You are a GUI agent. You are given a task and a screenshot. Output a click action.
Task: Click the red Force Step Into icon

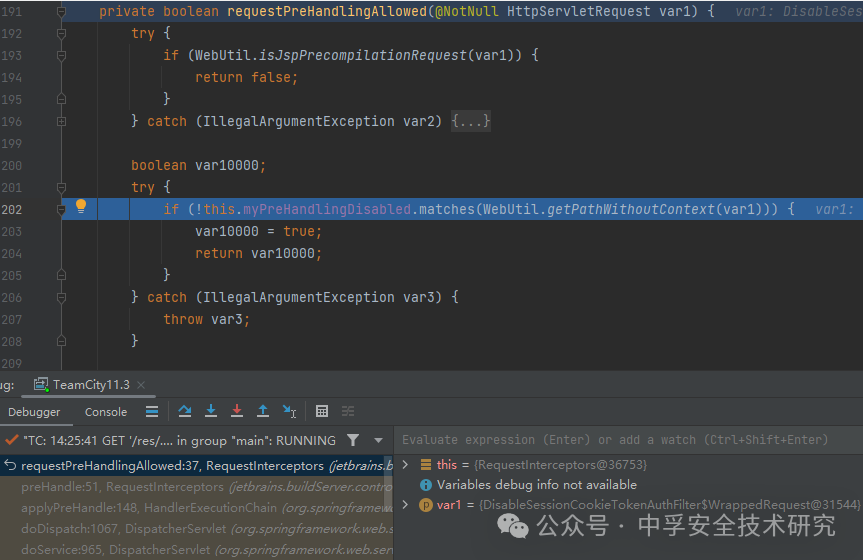[x=237, y=411]
